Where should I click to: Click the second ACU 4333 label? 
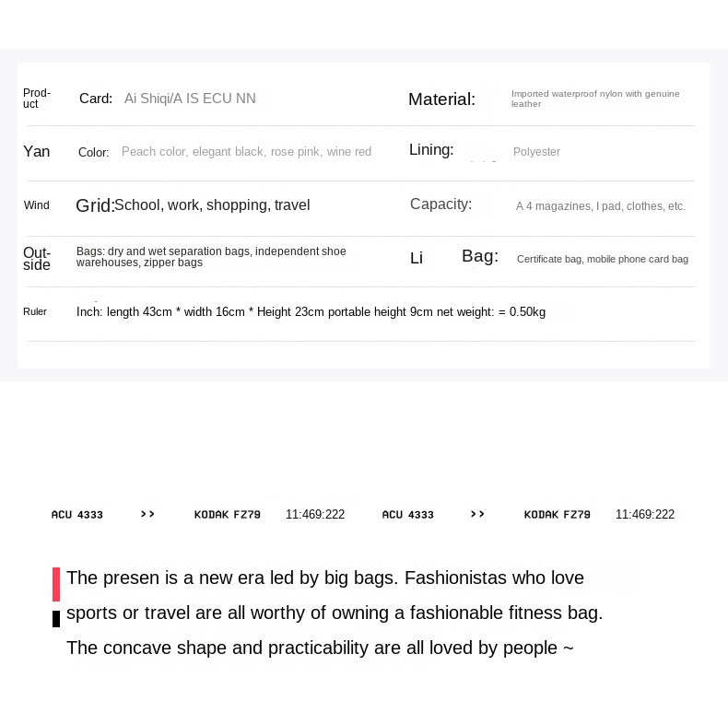pos(407,515)
